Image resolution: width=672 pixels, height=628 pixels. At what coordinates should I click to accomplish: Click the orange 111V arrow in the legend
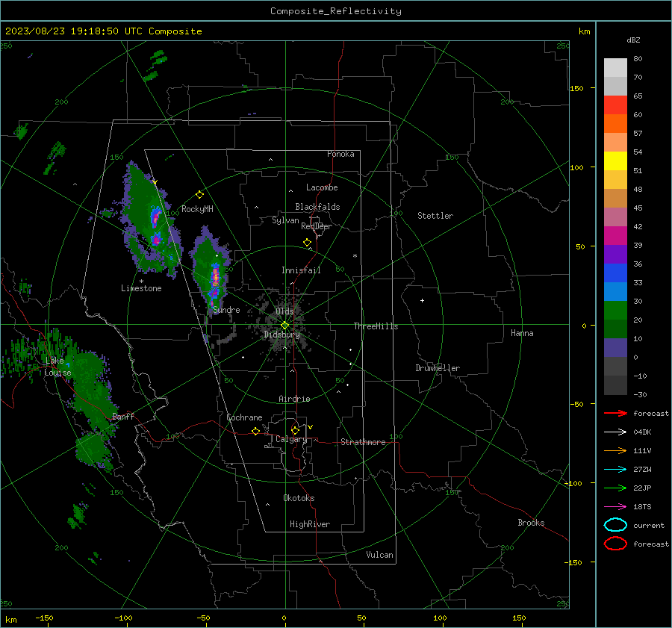615,450
